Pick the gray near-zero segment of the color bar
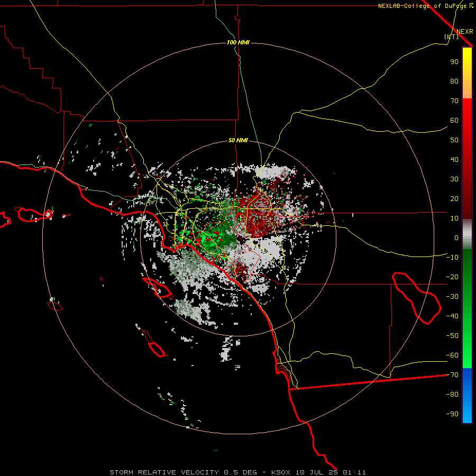The height and width of the screenshot is (476, 476). pyautogui.click(x=467, y=234)
